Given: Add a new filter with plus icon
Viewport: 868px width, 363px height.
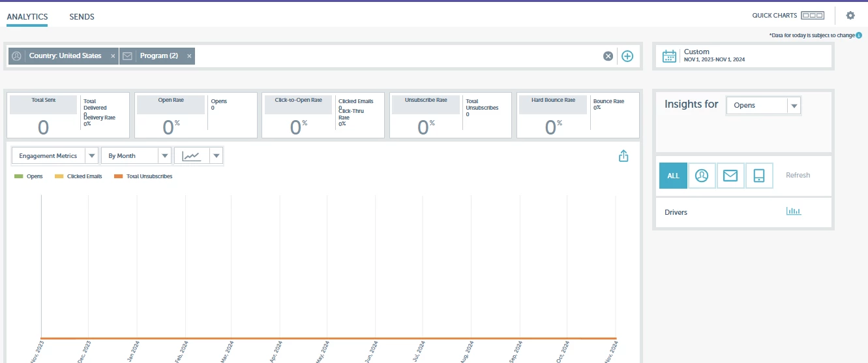Looking at the screenshot, I should point(627,56).
